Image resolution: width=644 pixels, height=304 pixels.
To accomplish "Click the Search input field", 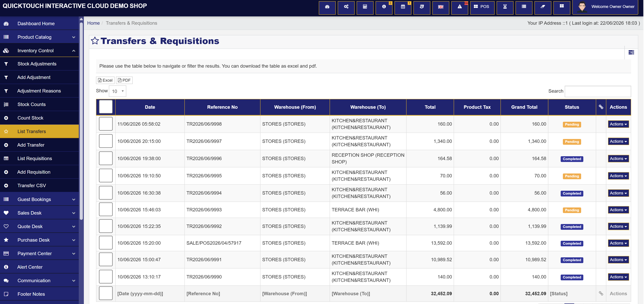I will [x=598, y=91].
